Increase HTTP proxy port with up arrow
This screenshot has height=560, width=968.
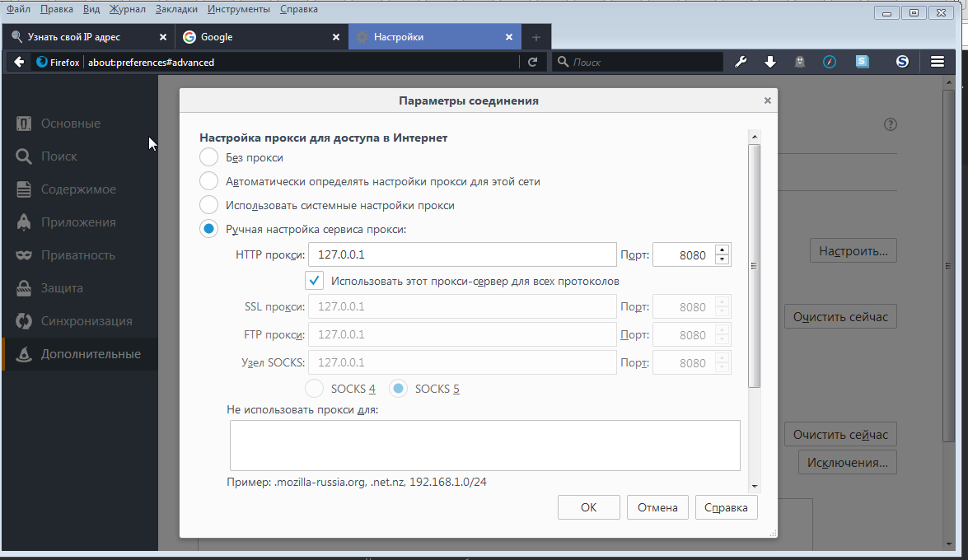(x=722, y=250)
